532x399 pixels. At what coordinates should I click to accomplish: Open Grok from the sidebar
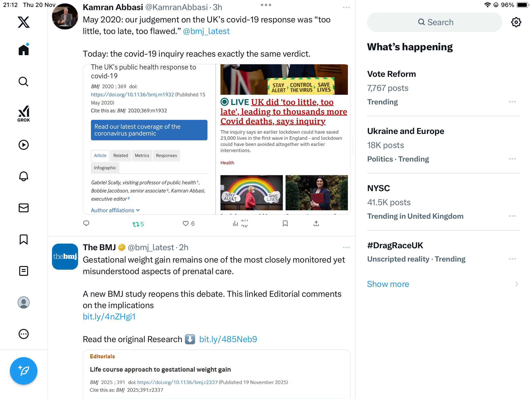pyautogui.click(x=24, y=114)
